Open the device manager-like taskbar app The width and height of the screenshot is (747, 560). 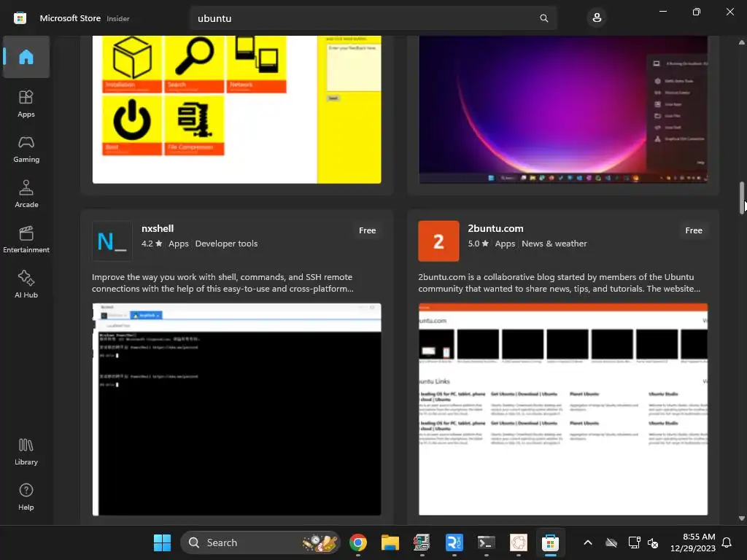coord(422,542)
